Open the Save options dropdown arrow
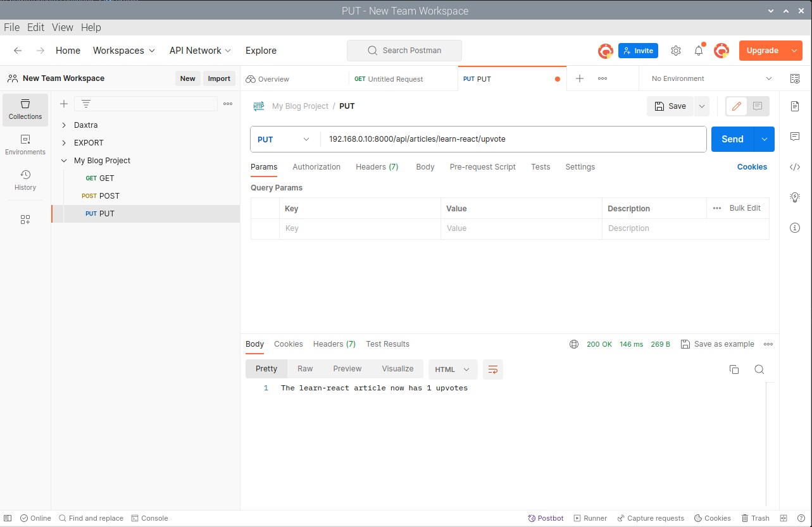 [701, 106]
